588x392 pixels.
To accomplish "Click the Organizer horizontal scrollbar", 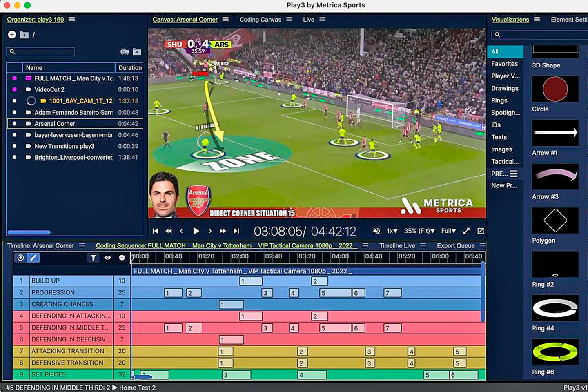I will 29,232.
